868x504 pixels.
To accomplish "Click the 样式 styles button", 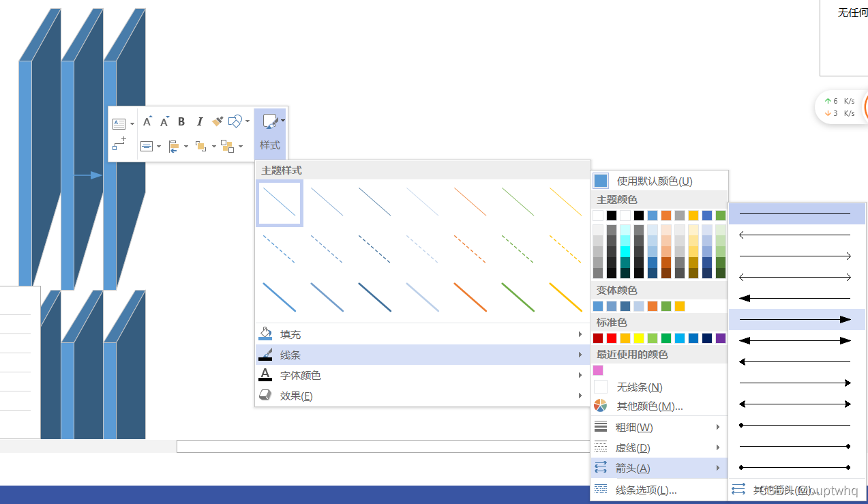I will (270, 134).
